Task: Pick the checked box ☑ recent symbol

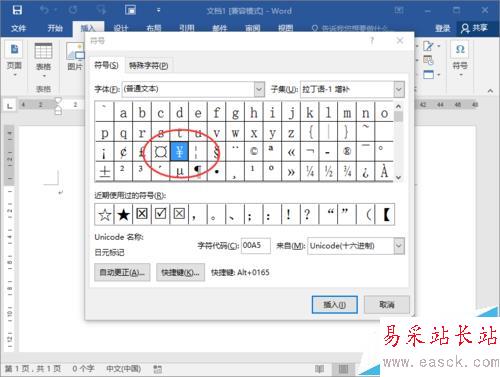Action: pos(161,214)
